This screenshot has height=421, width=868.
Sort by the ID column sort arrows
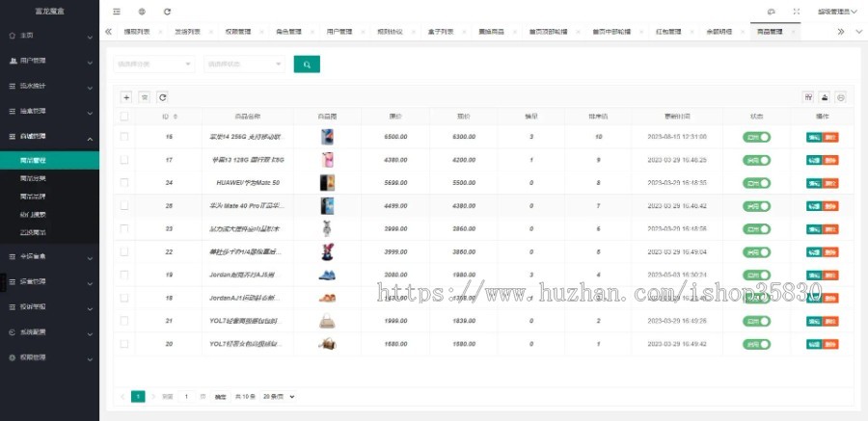176,117
